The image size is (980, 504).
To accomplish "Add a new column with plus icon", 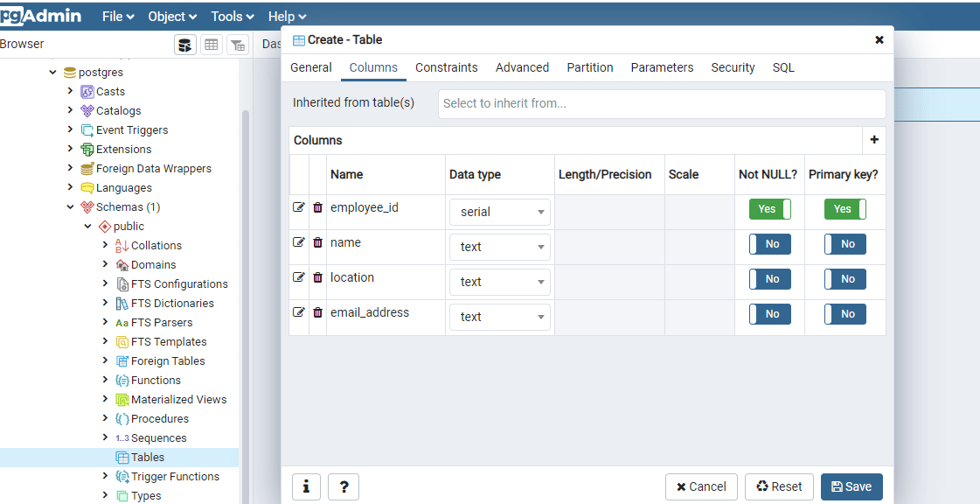I will (x=873, y=140).
